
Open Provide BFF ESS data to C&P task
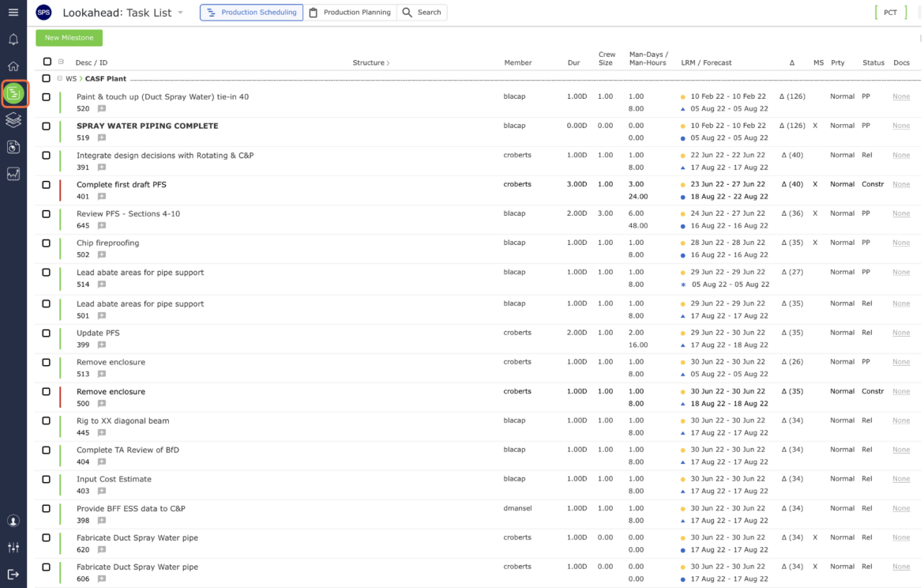(x=131, y=509)
